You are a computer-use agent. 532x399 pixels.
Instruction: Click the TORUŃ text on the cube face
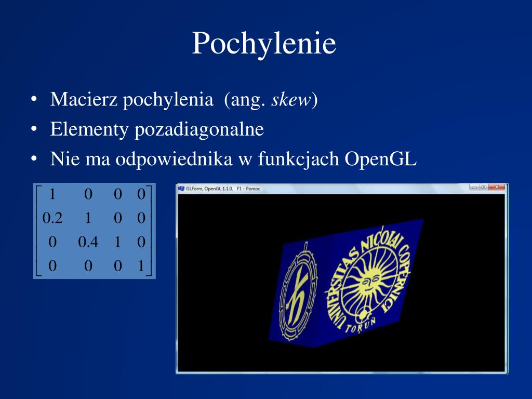pos(361,325)
